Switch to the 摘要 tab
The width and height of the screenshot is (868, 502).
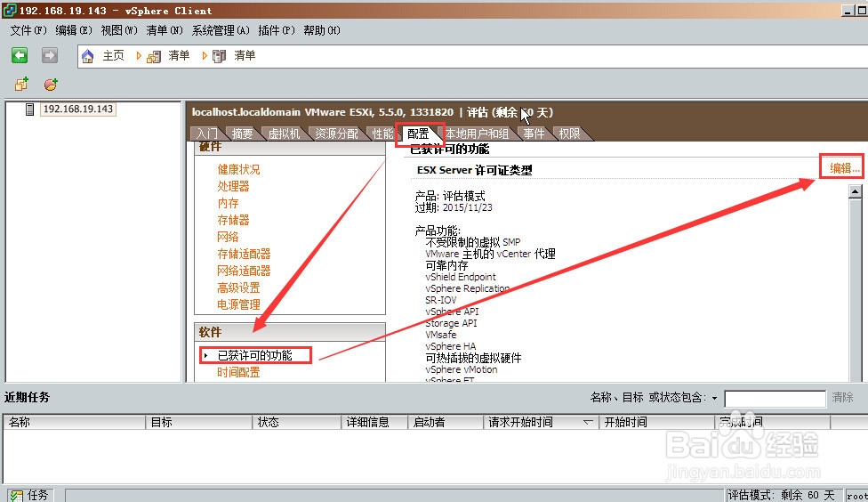[243, 134]
